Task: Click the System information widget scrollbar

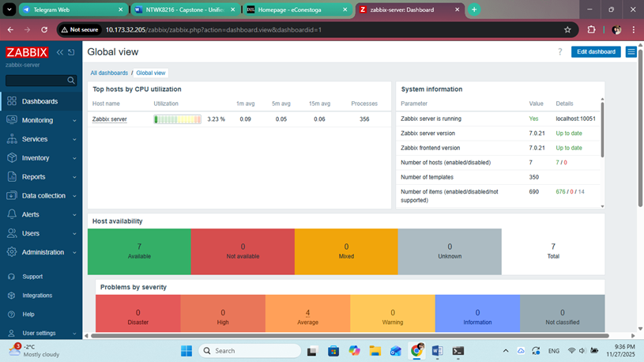Action: point(603,130)
